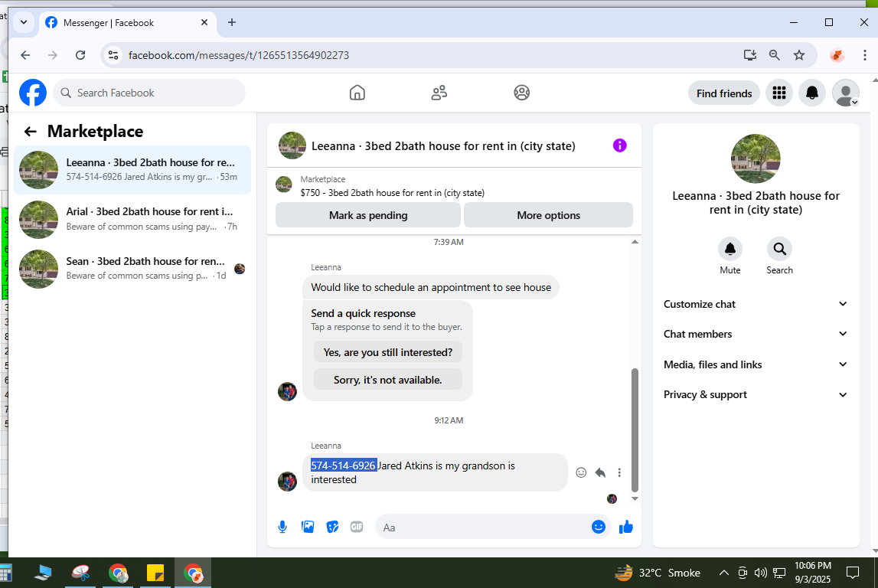Click the browser back arrow
This screenshot has width=878, height=588.
25,55
